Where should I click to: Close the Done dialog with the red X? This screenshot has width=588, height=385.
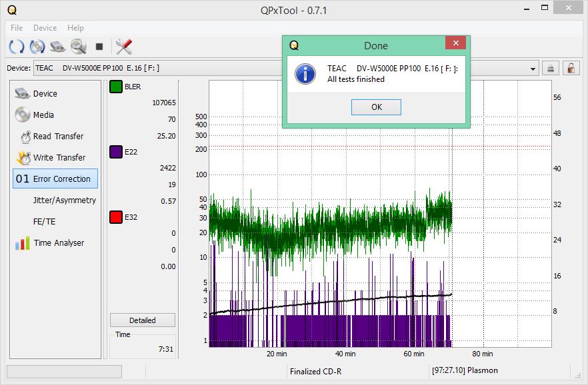pos(455,43)
